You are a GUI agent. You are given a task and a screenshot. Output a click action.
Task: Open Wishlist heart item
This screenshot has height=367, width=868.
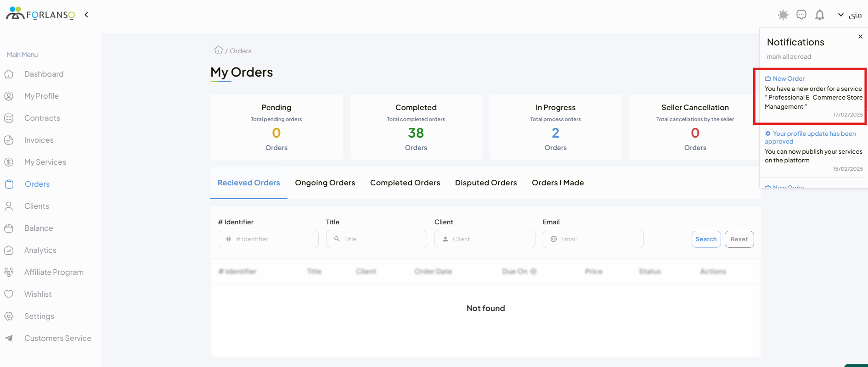click(x=38, y=294)
